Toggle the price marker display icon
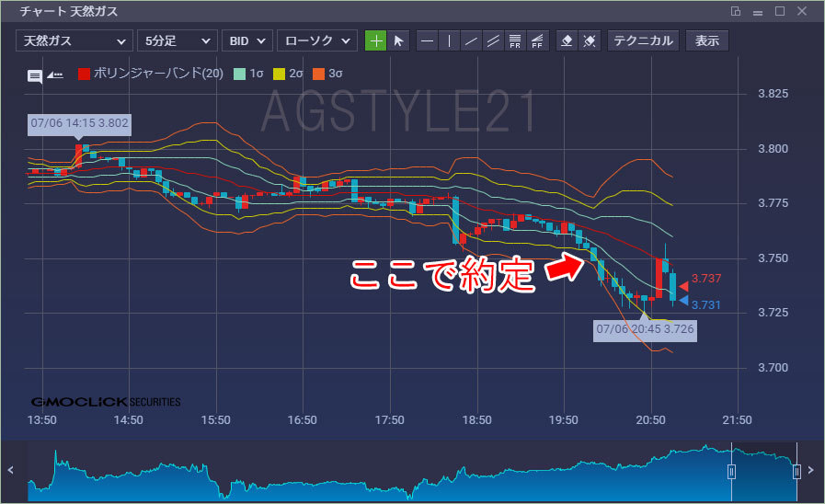 point(55,75)
